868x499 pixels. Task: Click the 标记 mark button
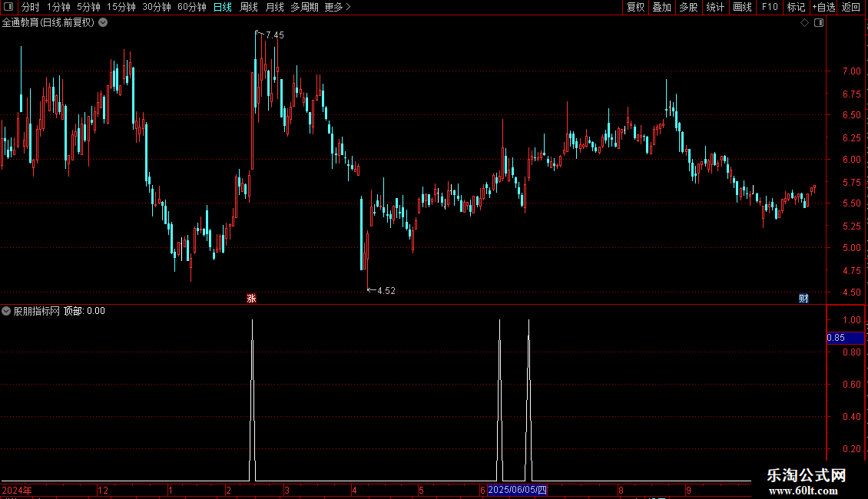[x=796, y=7]
